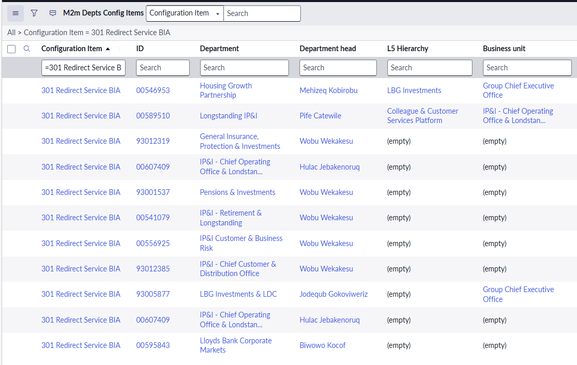
Task: Sort by the ID column header
Action: pyautogui.click(x=140, y=49)
